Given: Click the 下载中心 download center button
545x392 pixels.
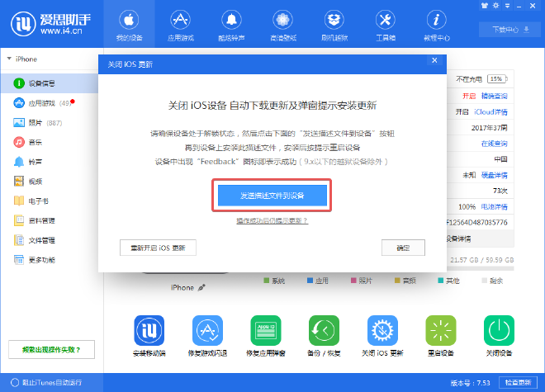Looking at the screenshot, I should pos(510,30).
